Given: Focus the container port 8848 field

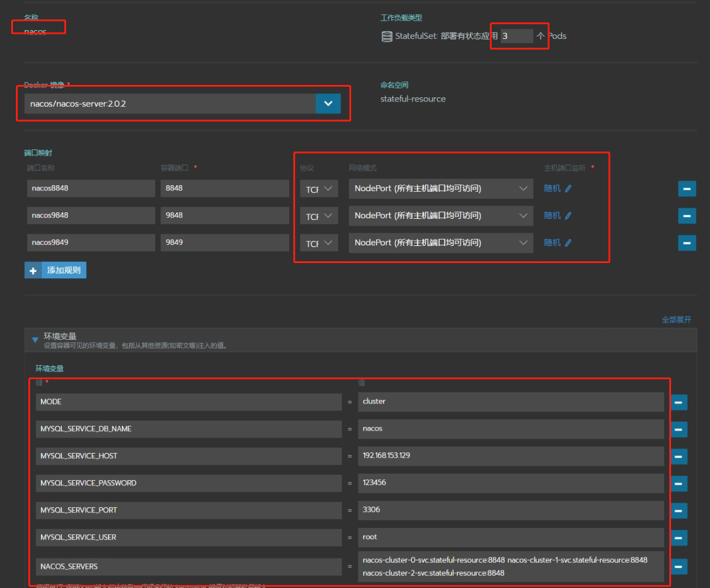Looking at the screenshot, I should [x=224, y=189].
